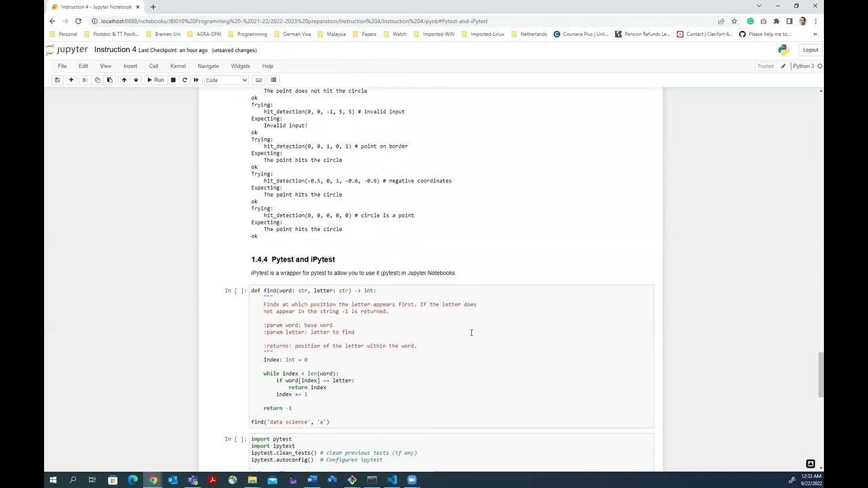Toggle the table of contents icon
This screenshot has width=868, height=488.
(273, 80)
